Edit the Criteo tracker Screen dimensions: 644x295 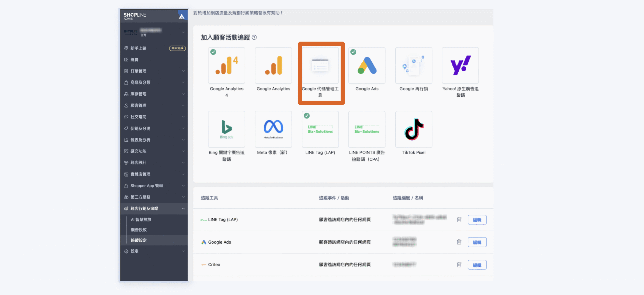point(477,265)
